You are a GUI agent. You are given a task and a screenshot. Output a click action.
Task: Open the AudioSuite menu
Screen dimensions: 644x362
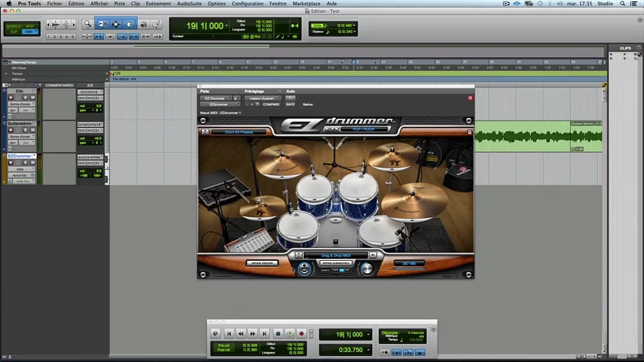click(189, 3)
